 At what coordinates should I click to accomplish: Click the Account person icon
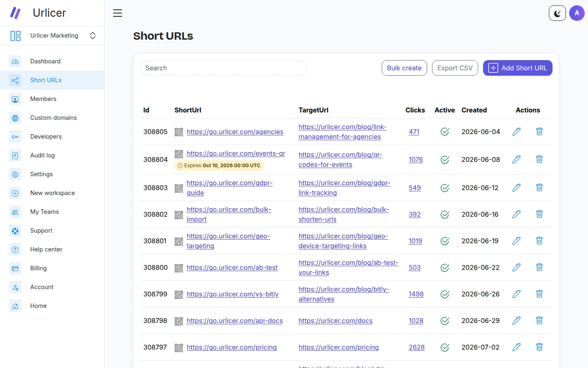15,287
